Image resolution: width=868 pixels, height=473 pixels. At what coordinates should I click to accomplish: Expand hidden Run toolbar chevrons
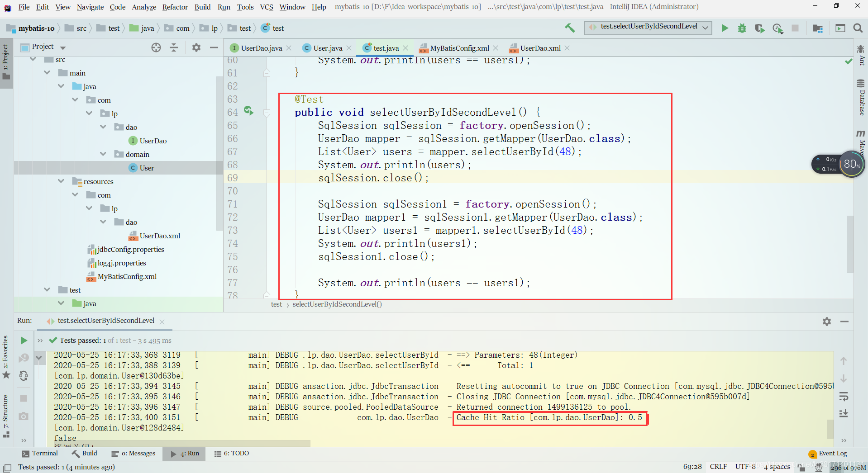click(40, 341)
